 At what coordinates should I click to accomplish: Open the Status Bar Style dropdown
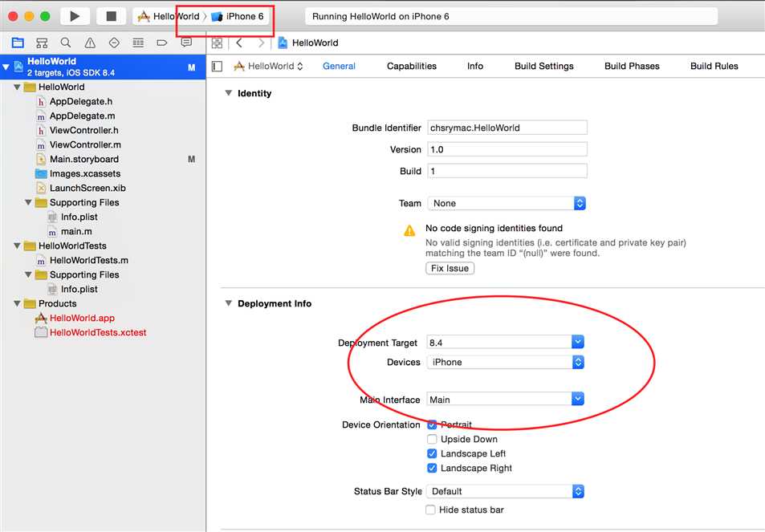click(x=505, y=491)
